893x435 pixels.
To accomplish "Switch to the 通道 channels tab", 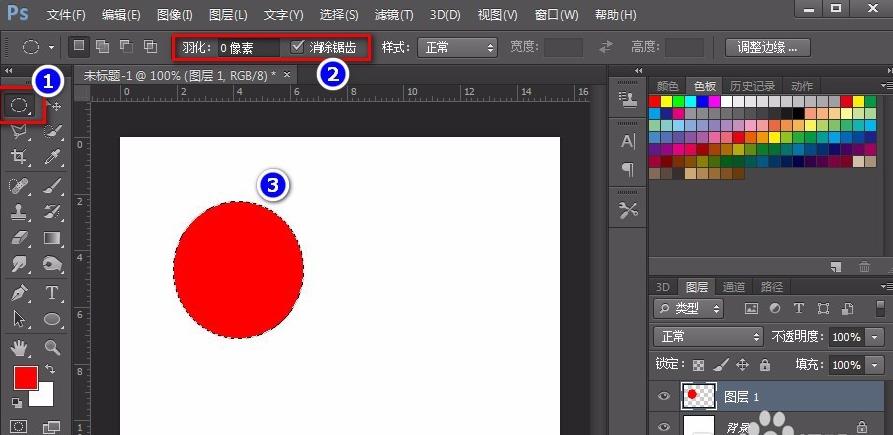I will [734, 287].
